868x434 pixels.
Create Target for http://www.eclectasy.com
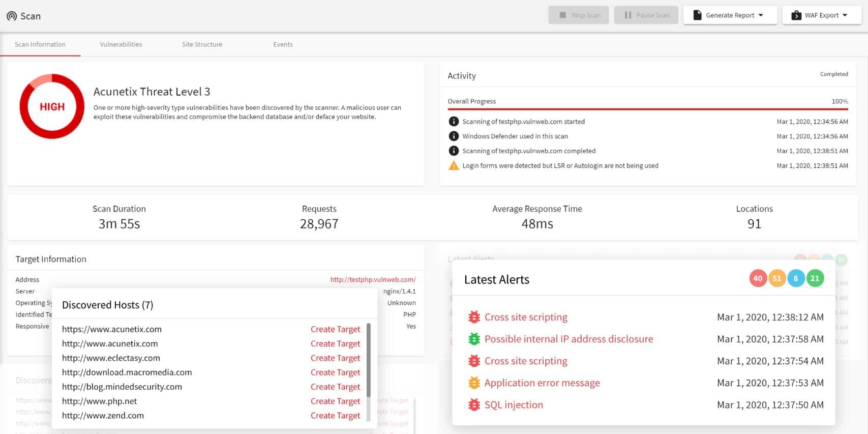335,358
